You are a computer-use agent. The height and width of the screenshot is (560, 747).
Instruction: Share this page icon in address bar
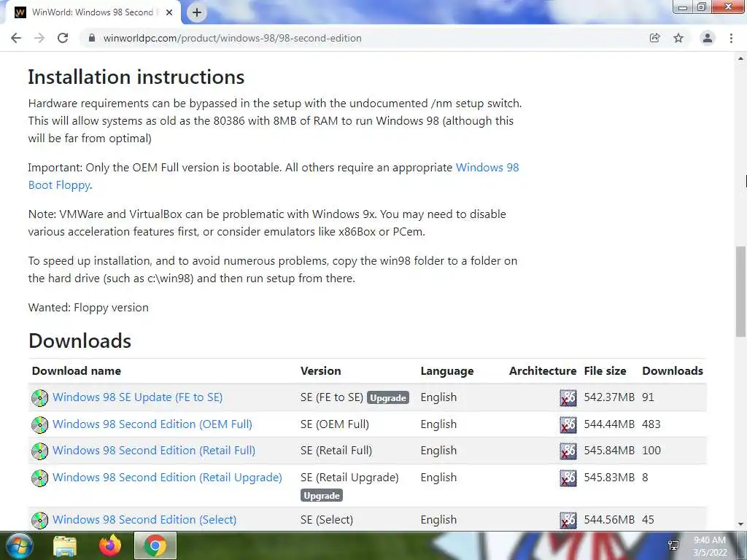654,38
